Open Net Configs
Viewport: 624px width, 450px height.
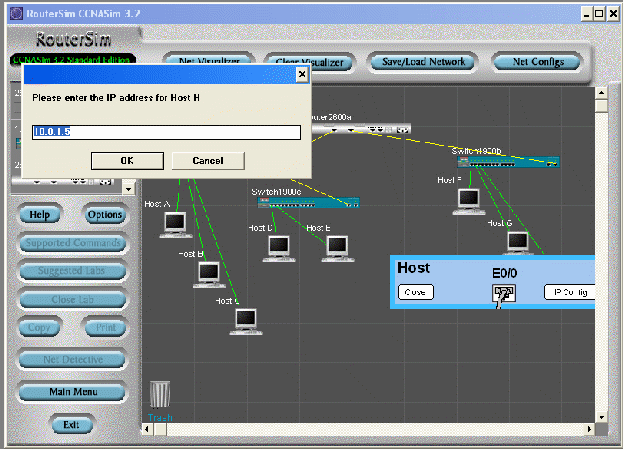(538, 62)
